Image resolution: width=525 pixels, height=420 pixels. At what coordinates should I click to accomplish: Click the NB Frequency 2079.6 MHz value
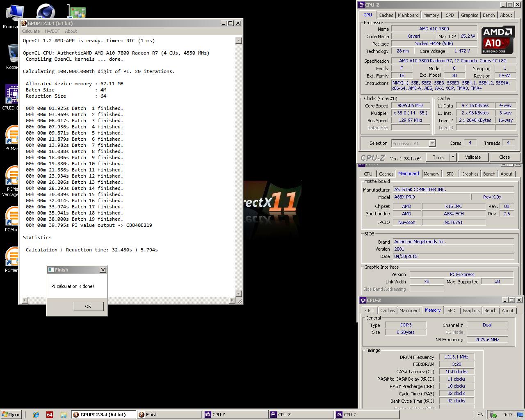(x=487, y=340)
